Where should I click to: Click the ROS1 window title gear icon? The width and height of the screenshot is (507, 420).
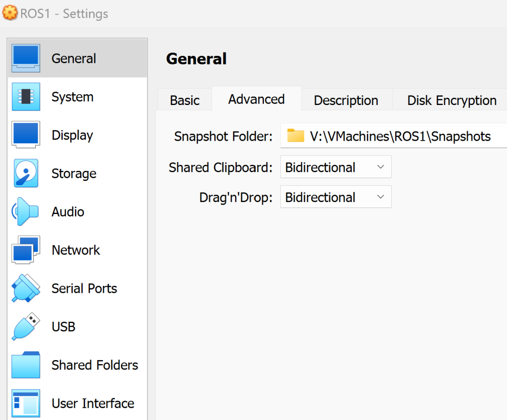coord(10,13)
